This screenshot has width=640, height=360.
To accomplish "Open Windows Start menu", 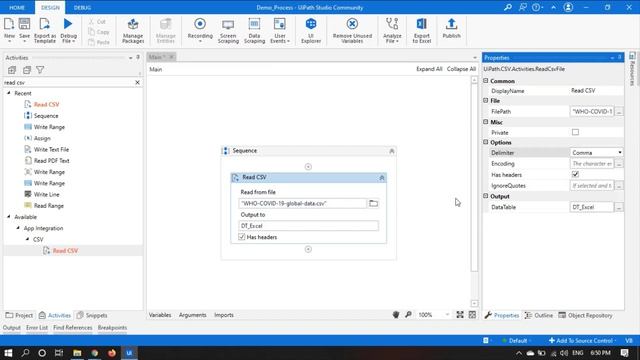I will click(x=8, y=353).
